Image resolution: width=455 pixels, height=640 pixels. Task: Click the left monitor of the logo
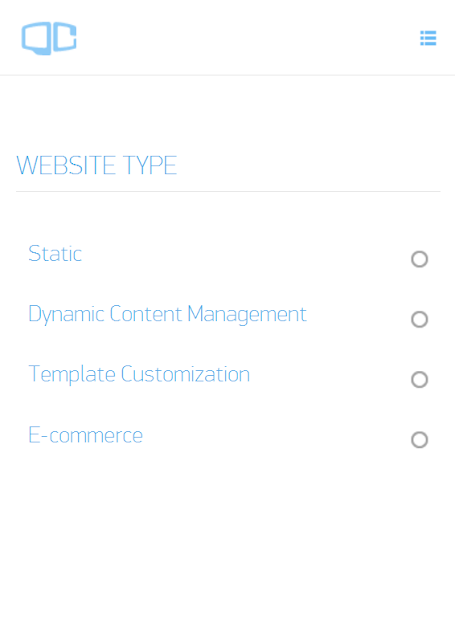(36, 38)
